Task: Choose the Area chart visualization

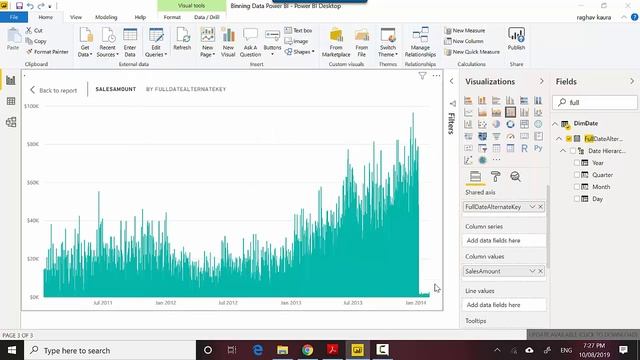Action: coord(482,112)
